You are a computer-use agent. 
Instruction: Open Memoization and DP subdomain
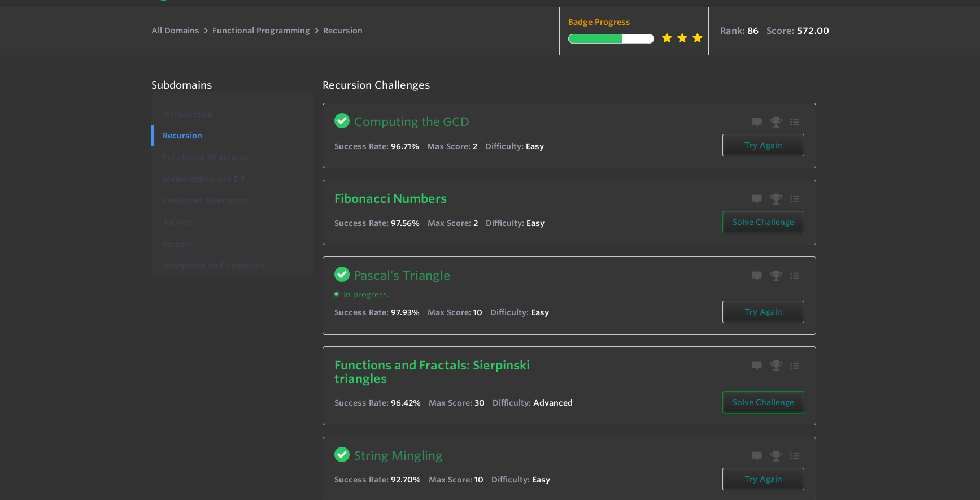click(x=204, y=179)
